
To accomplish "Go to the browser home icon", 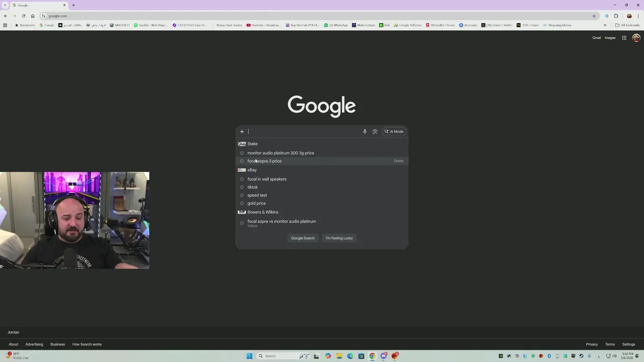I will coord(33,16).
